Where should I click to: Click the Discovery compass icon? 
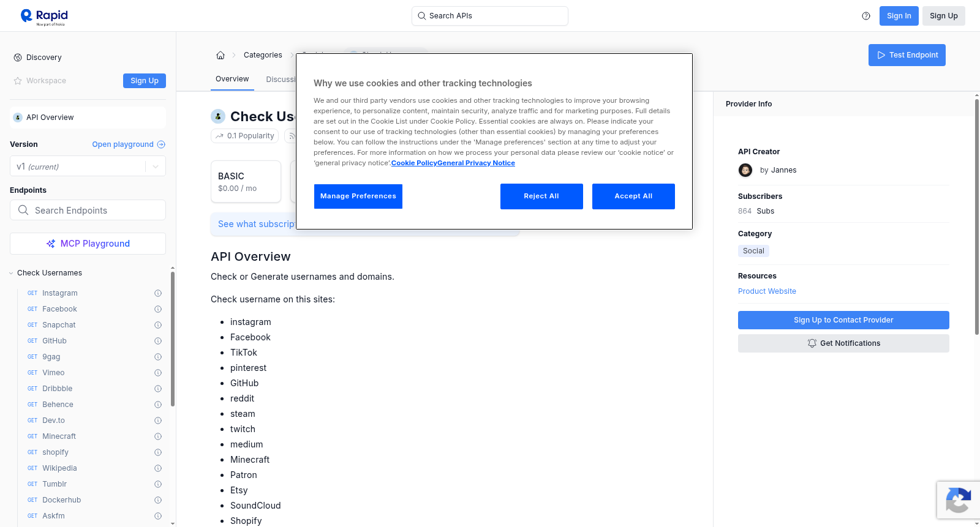click(x=18, y=58)
